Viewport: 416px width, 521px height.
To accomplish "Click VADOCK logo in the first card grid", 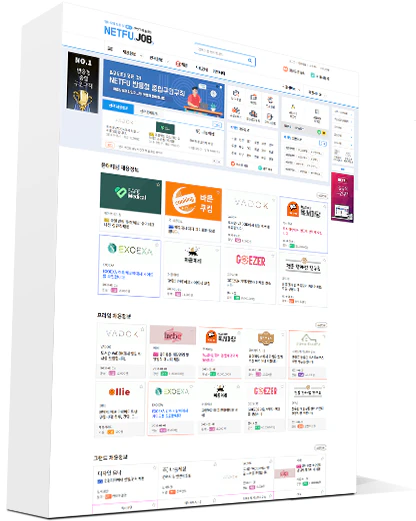I will click(x=251, y=203).
